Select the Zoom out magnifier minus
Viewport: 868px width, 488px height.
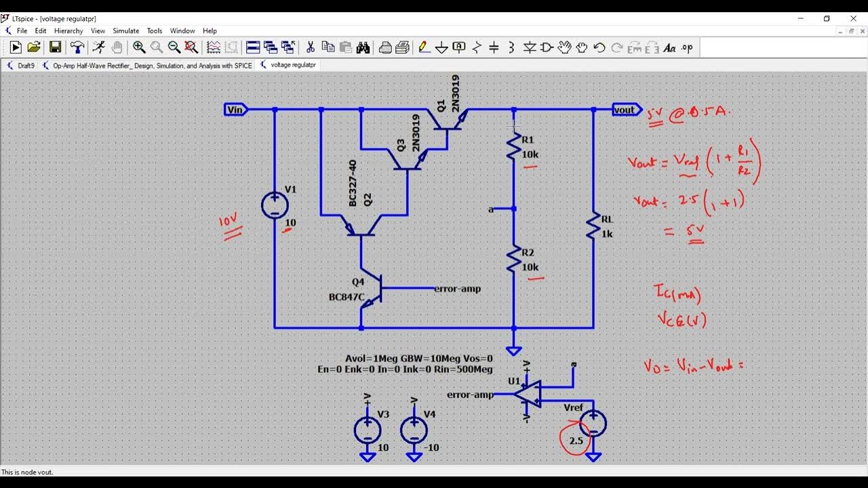coord(174,47)
